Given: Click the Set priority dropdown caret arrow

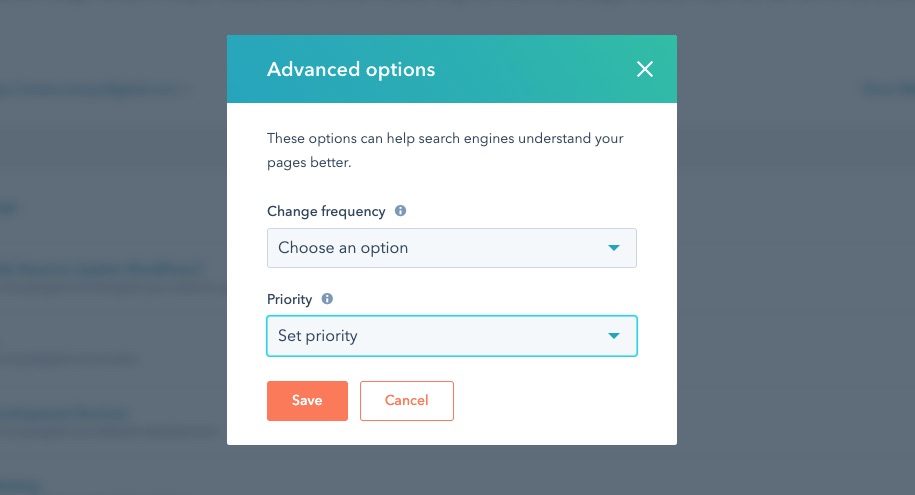Looking at the screenshot, I should pyautogui.click(x=615, y=336).
